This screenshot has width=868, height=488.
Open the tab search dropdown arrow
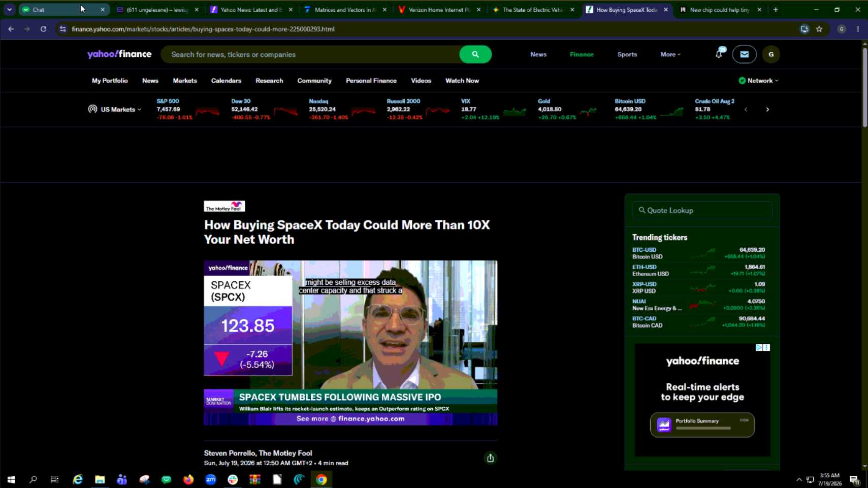[9, 10]
